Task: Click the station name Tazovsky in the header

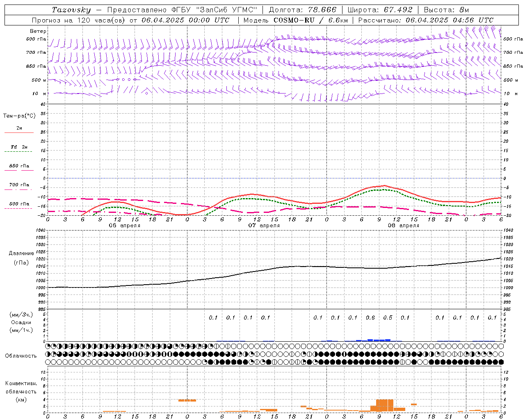Action: click(71, 10)
